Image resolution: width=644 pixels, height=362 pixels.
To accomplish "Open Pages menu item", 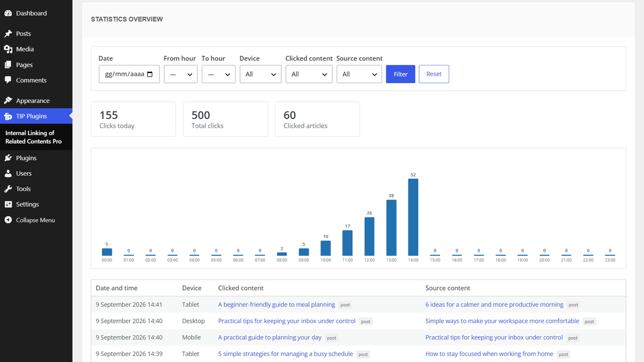I will click(x=36, y=64).
